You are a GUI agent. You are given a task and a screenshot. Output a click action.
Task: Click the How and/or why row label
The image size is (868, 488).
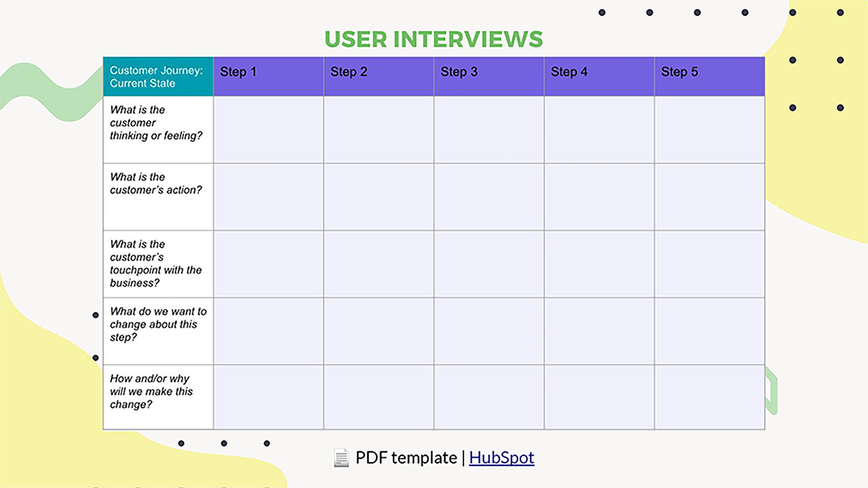[151, 391]
